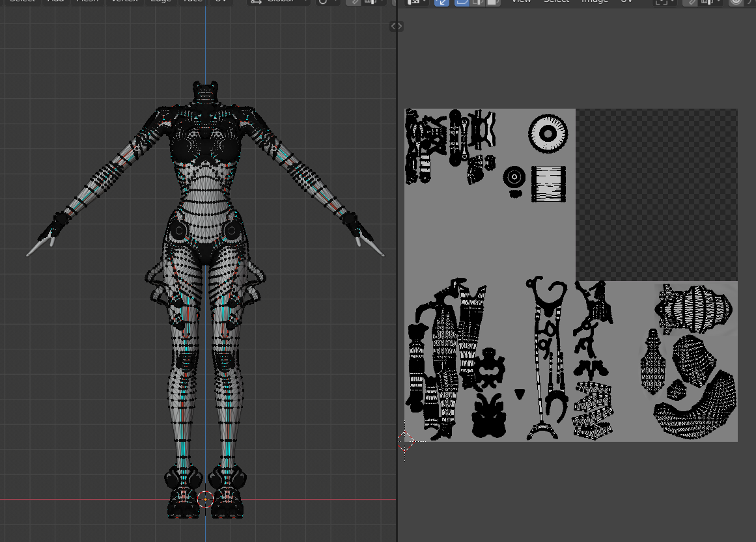
Task: Open the Face menu in the 3D viewport
Action: 193,1
